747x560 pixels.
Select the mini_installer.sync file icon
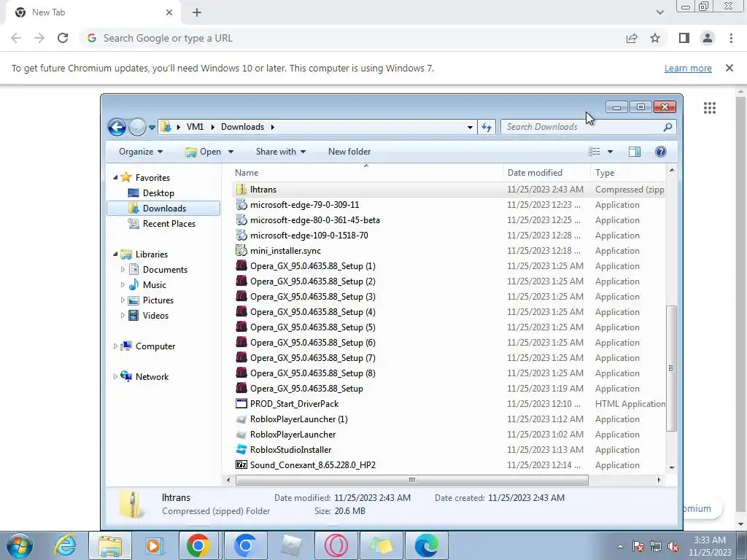coord(241,251)
